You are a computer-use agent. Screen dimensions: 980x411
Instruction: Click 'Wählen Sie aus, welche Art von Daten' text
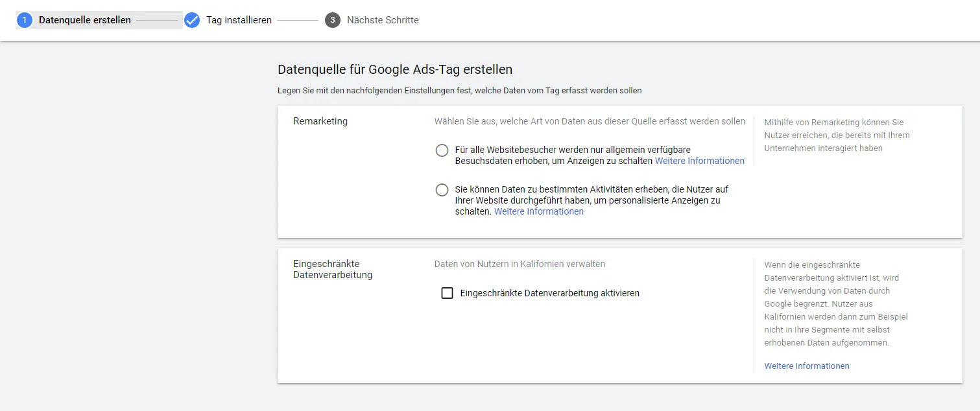(590, 121)
